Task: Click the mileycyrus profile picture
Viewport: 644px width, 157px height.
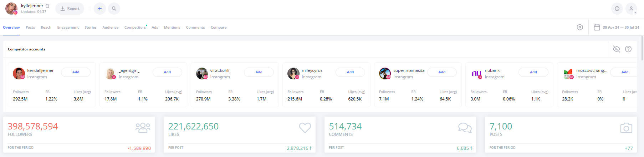Action: point(293,73)
